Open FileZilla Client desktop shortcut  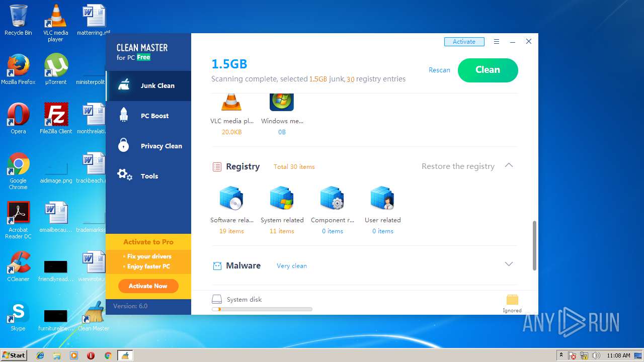[56, 119]
